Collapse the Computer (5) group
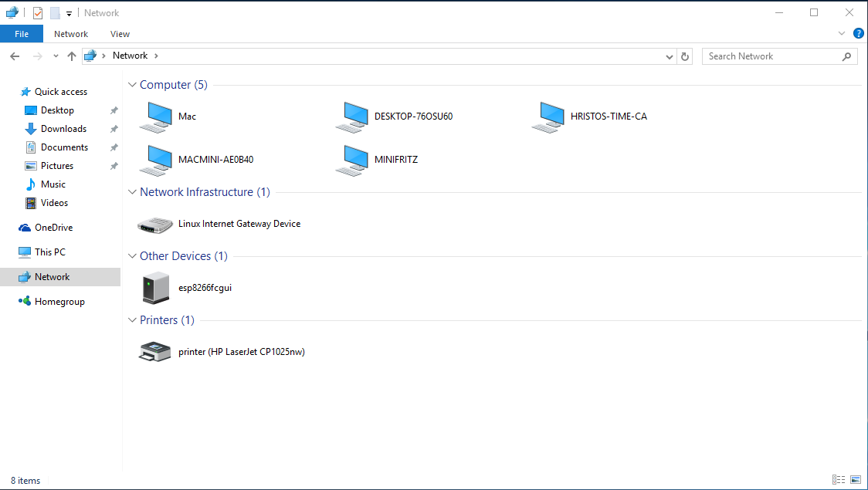This screenshot has height=490, width=868. click(x=132, y=85)
